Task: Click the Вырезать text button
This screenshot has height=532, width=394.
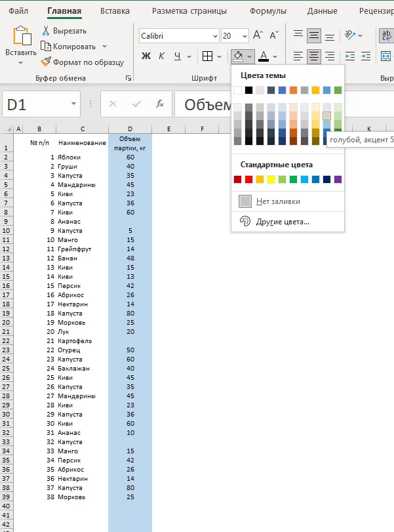Action: 69,31
